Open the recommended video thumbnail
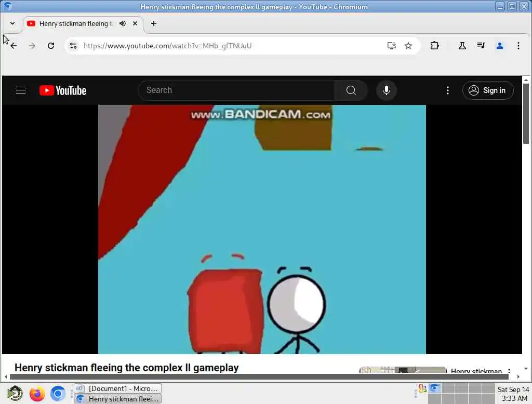Viewport: 532px width, 404px height. [x=403, y=370]
